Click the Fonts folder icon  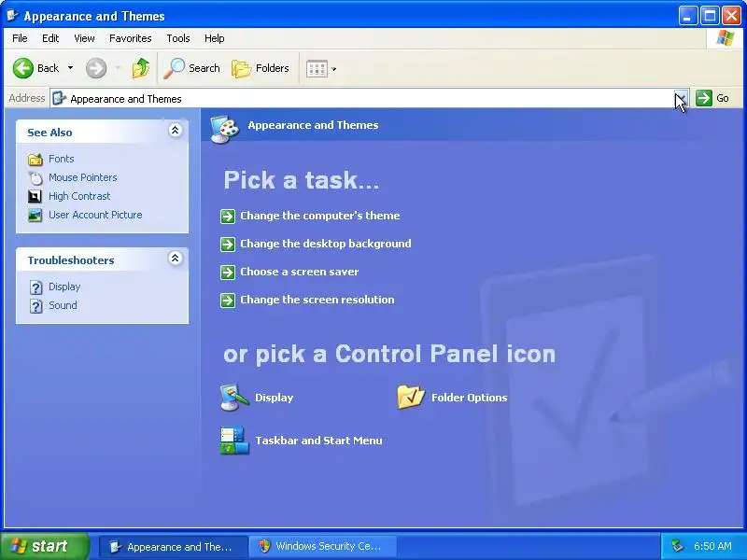click(x=35, y=159)
